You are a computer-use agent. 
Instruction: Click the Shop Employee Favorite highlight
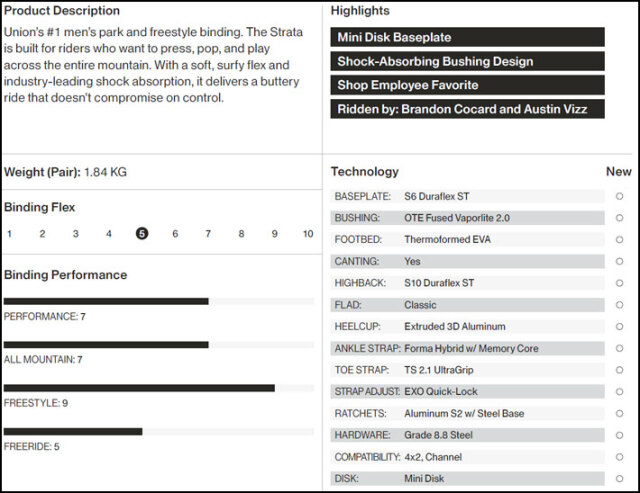pyautogui.click(x=467, y=85)
